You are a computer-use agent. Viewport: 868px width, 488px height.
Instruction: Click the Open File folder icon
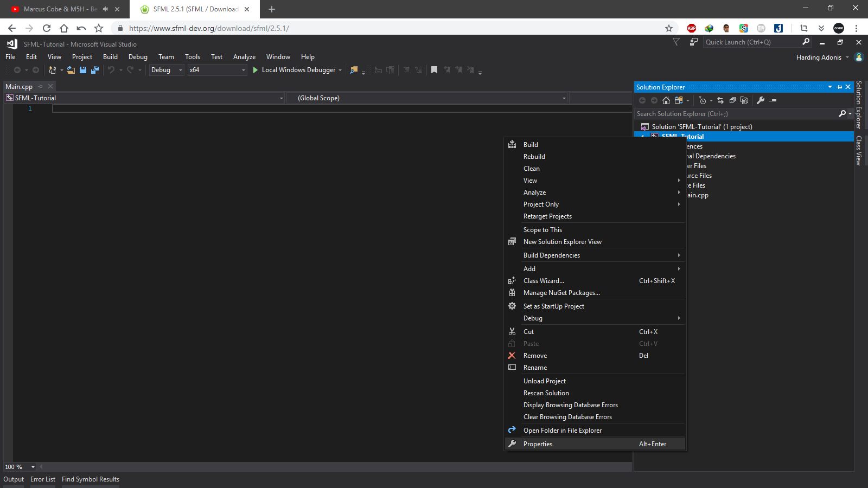click(x=71, y=70)
